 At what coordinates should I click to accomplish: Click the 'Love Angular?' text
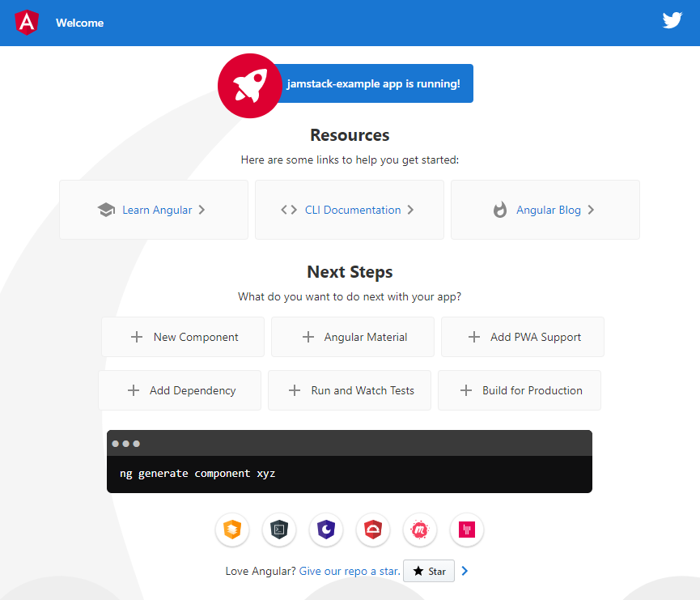(261, 571)
